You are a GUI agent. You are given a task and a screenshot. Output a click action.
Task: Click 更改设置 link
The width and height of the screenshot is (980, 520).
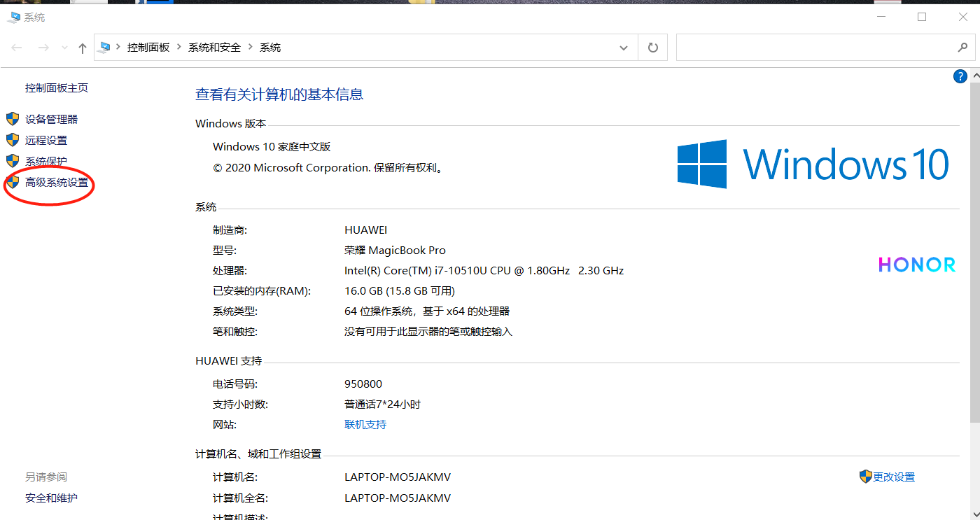pyautogui.click(x=894, y=477)
